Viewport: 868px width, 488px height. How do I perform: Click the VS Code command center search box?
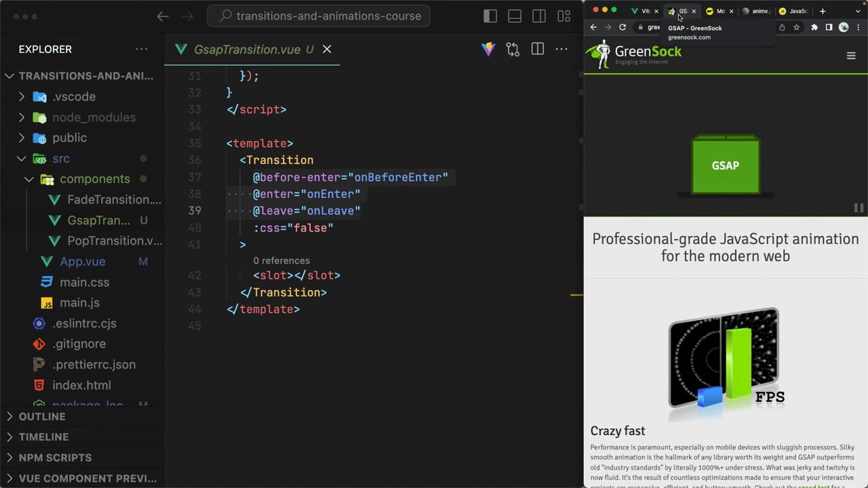[x=319, y=16]
